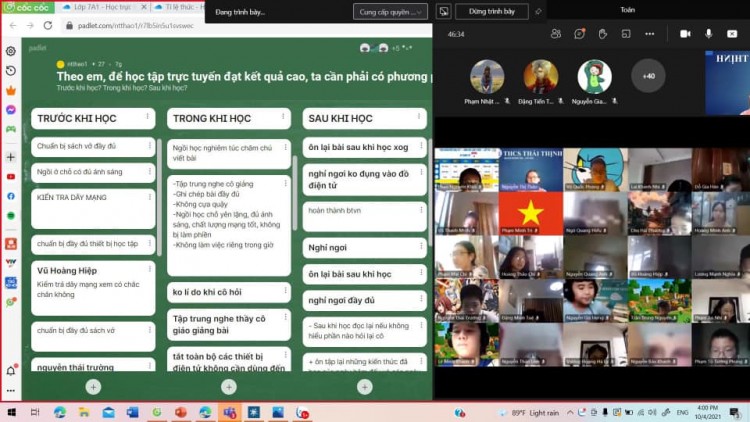Open the meeting chat
The image size is (750, 422).
point(580,33)
